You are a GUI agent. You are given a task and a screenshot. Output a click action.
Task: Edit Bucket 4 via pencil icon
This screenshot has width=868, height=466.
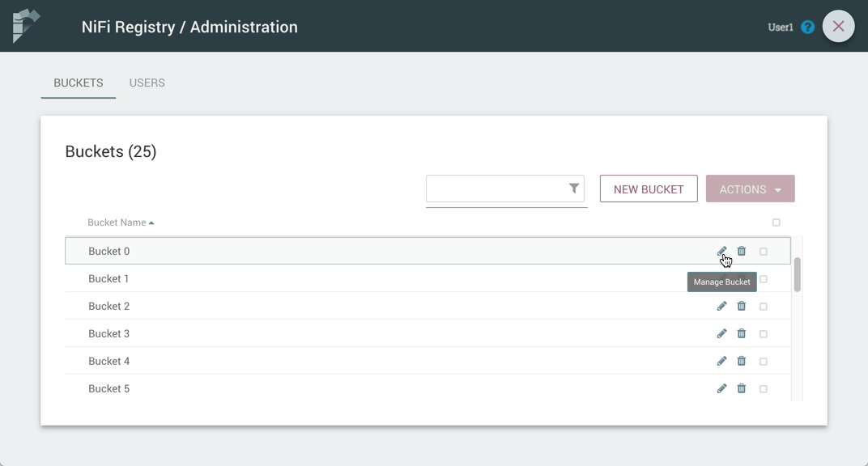click(x=721, y=361)
